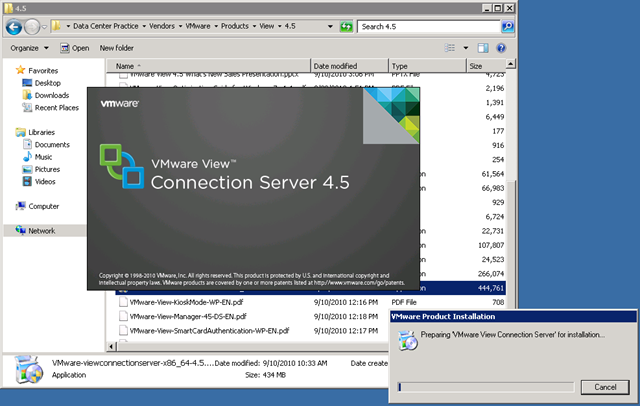The width and height of the screenshot is (640, 406).
Task: Sort by Date modified column header
Action: (349, 66)
